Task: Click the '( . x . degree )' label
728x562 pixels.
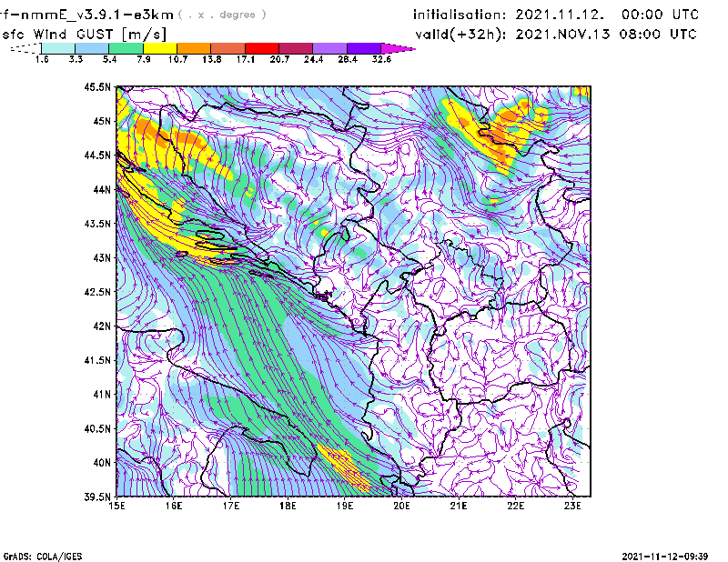Action: [222, 15]
